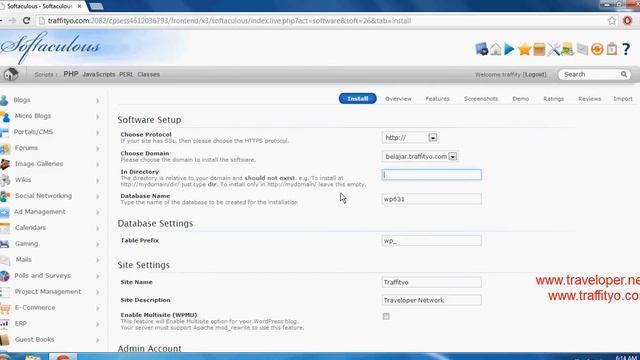Switch to the Overview tab
The image size is (640, 360).
coord(398,99)
